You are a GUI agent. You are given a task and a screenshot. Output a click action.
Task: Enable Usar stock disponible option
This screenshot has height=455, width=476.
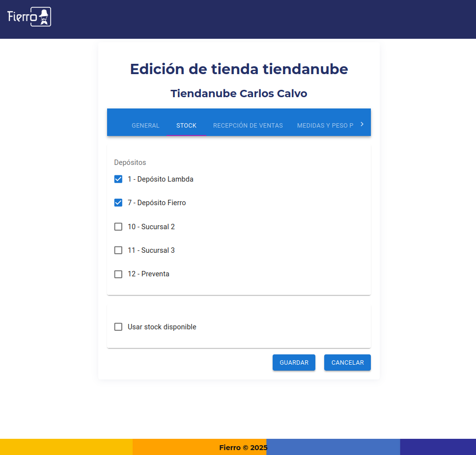click(118, 327)
